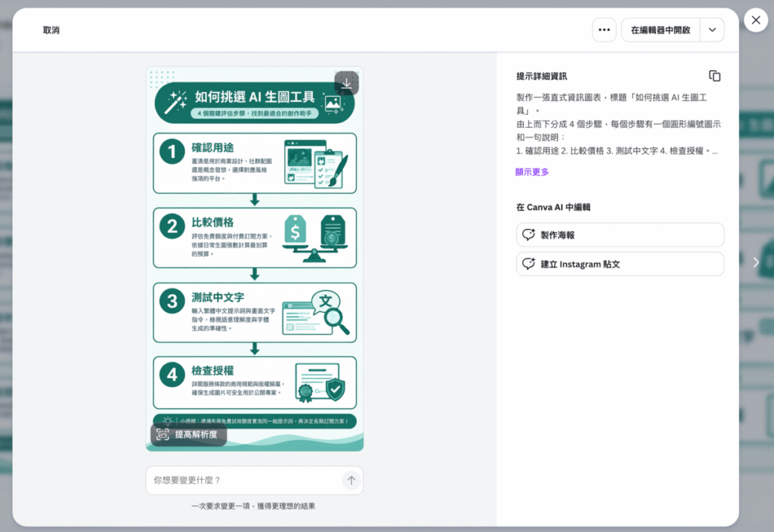Click the prompt description paragraph text

click(618, 124)
